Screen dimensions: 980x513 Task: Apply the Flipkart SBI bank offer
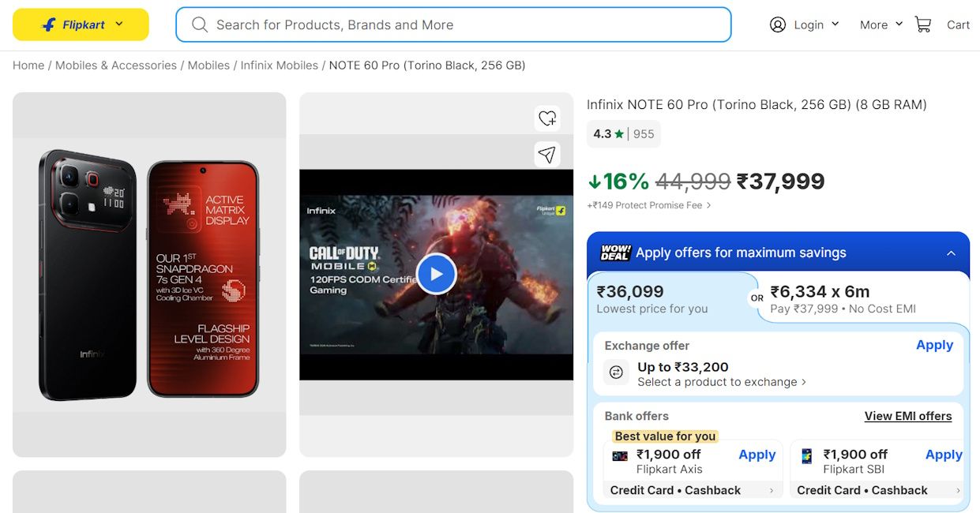(944, 455)
